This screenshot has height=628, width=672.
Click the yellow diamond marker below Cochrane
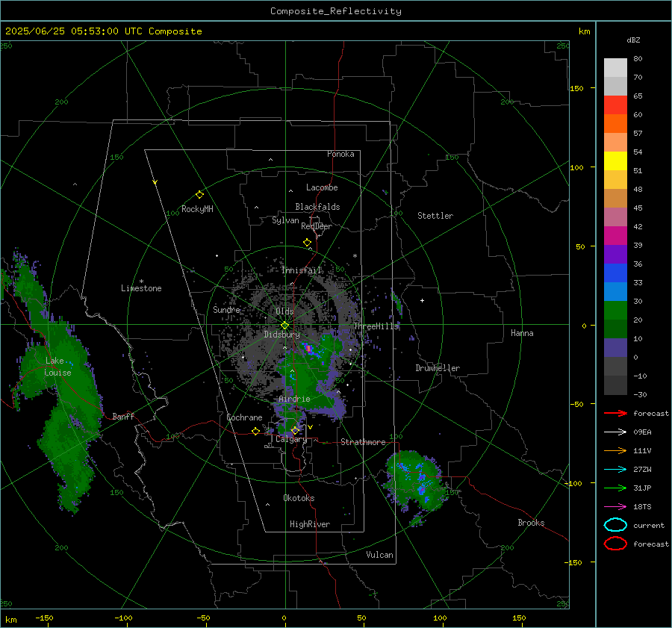[x=255, y=431]
